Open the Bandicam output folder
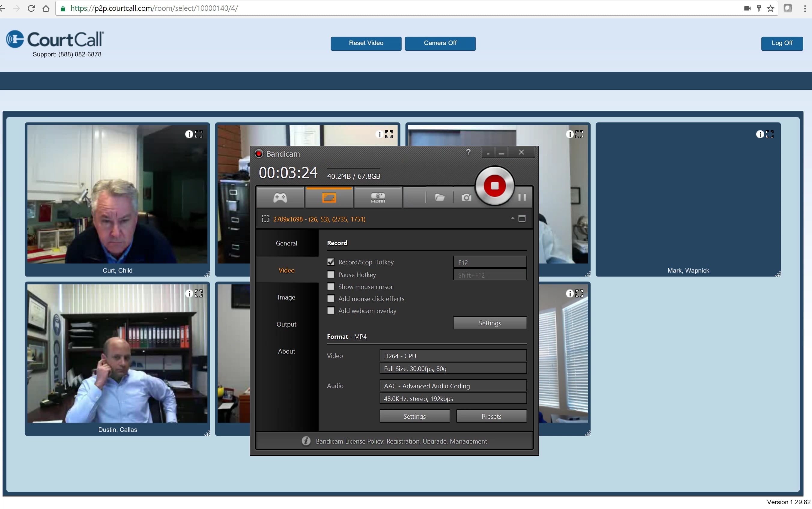This screenshot has height=509, width=812. click(440, 197)
